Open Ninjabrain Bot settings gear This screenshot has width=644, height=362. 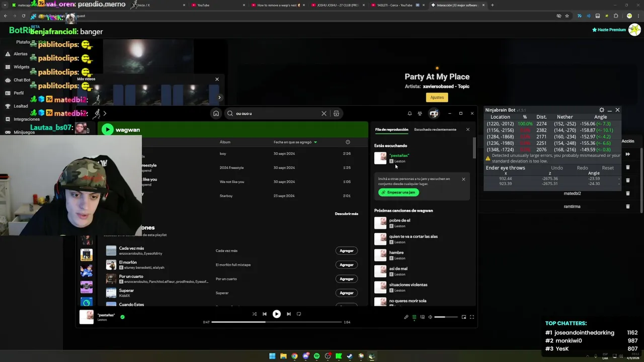click(602, 110)
